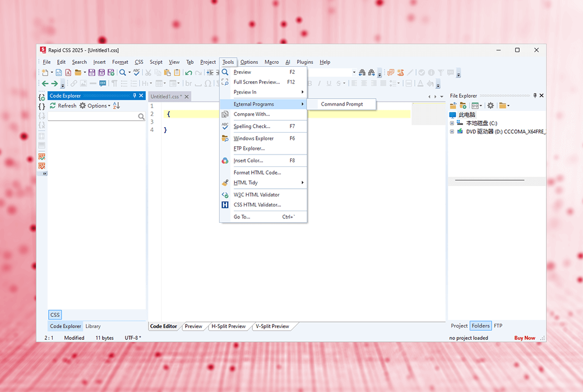Pin the Code Explorer panel

point(135,96)
